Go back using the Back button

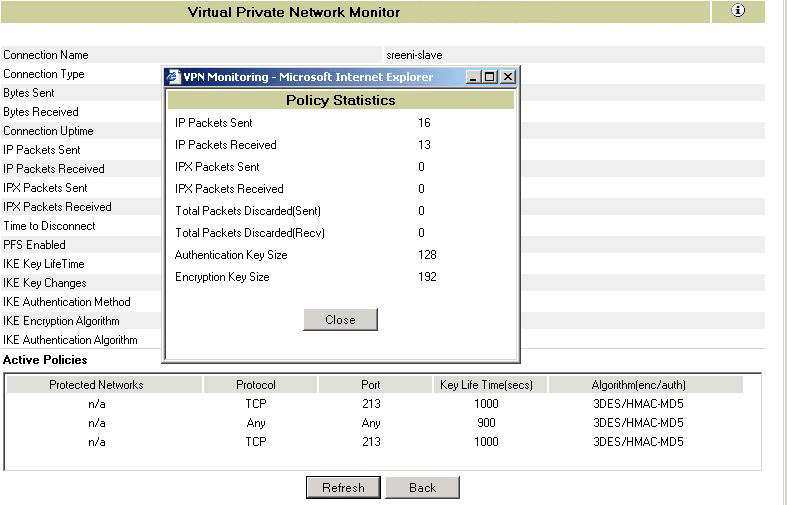point(422,487)
